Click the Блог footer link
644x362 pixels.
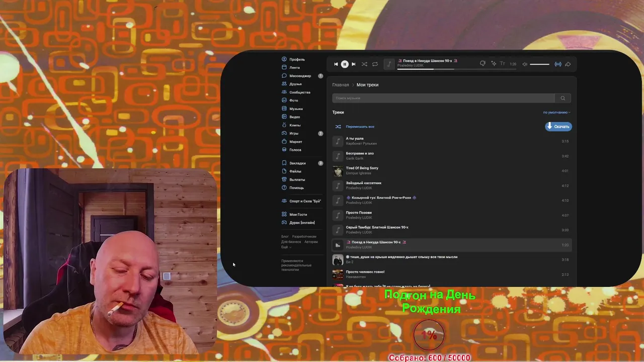click(285, 236)
